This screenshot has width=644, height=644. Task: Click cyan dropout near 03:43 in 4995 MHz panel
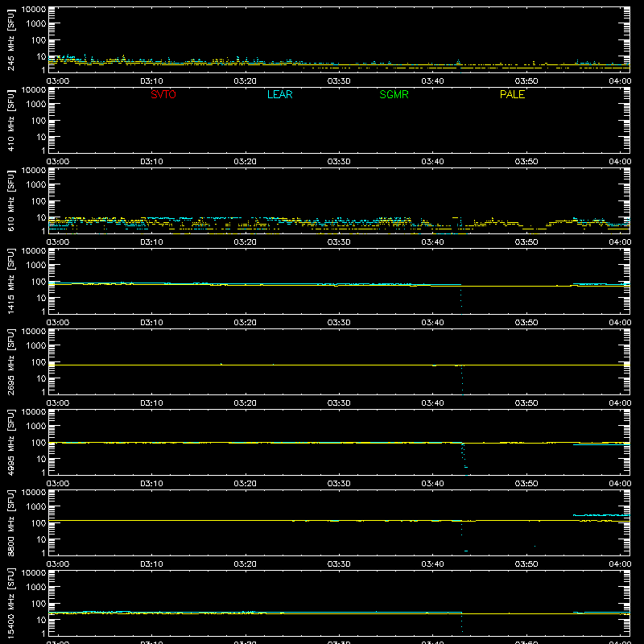click(464, 459)
